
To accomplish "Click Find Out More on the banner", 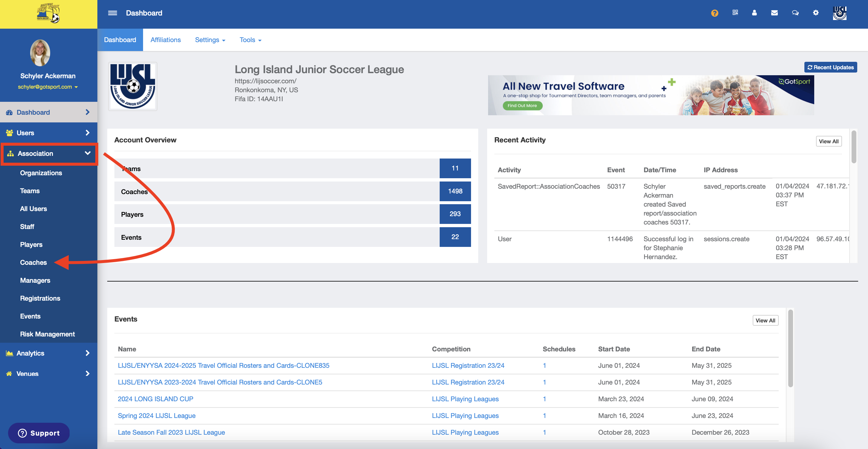I will 522,105.
